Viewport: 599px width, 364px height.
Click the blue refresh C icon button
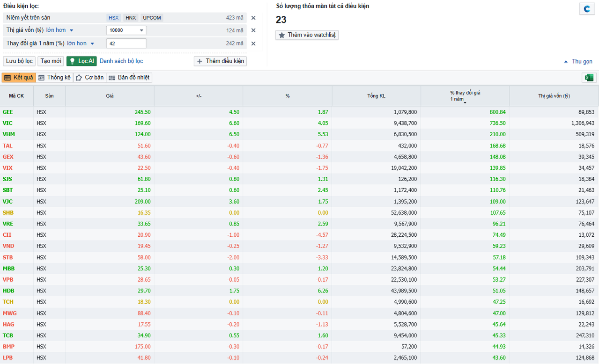tap(587, 9)
